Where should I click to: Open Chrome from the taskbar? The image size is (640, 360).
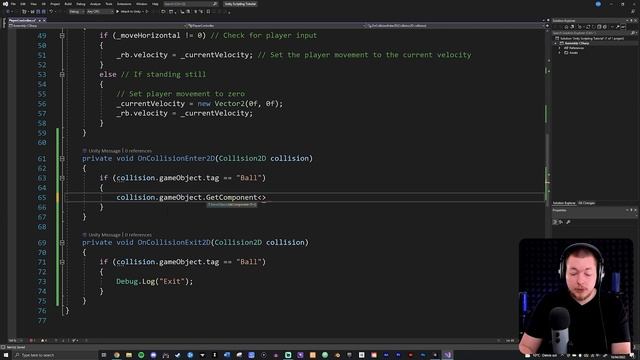pos(117,355)
